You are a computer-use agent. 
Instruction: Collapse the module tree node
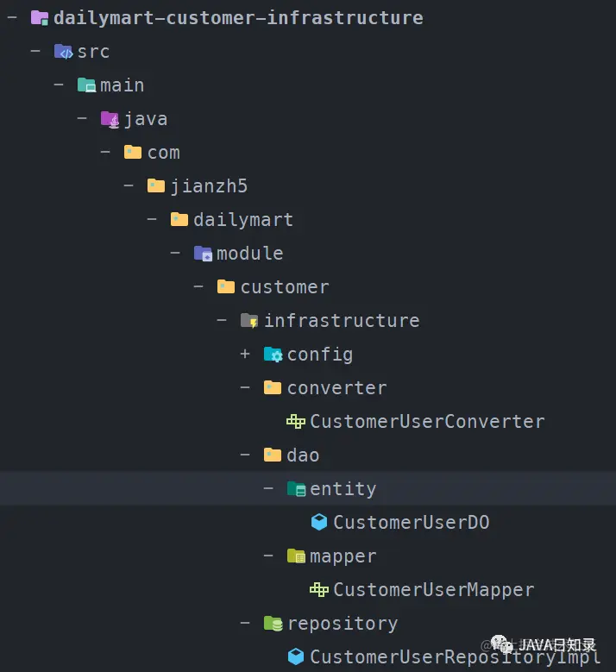point(175,253)
